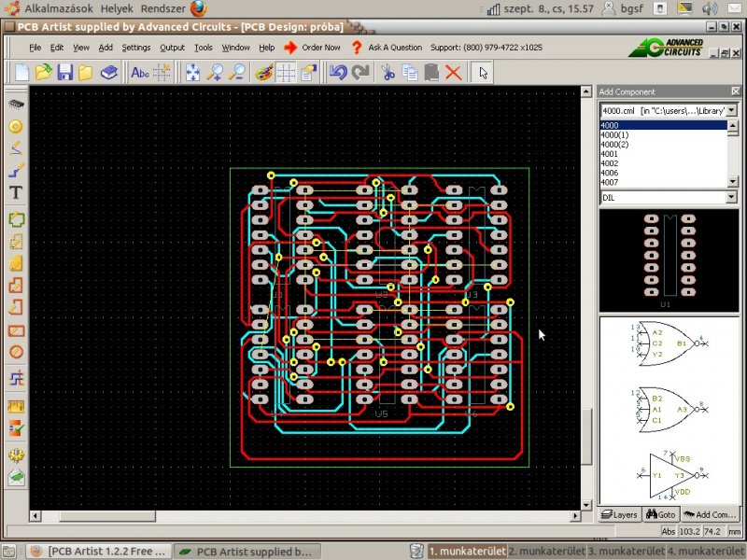
Task: Zoom out with the magnifier minus icon
Action: [x=237, y=73]
